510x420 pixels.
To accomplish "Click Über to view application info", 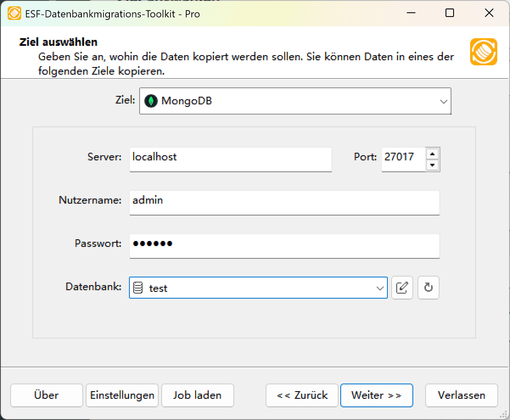I will 46,395.
